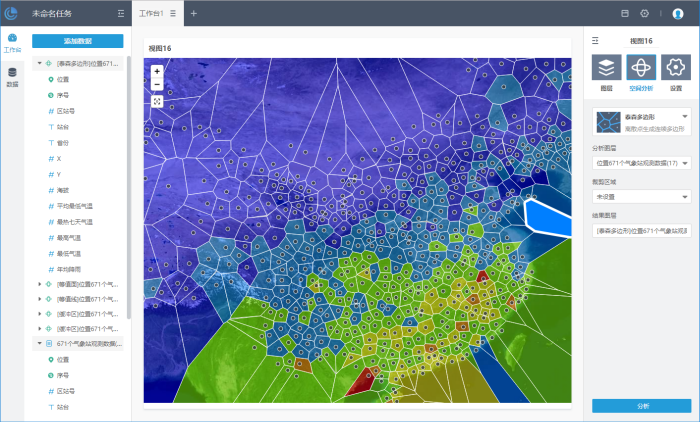Expand the first [等值面] dataset node
Image resolution: width=700 pixels, height=422 pixels.
39,284
